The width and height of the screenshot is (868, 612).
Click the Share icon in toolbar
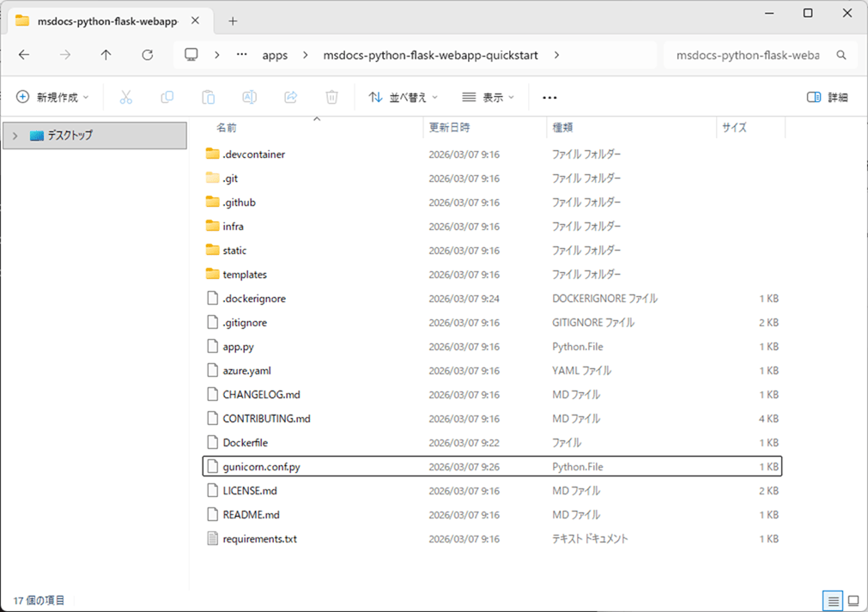(290, 98)
